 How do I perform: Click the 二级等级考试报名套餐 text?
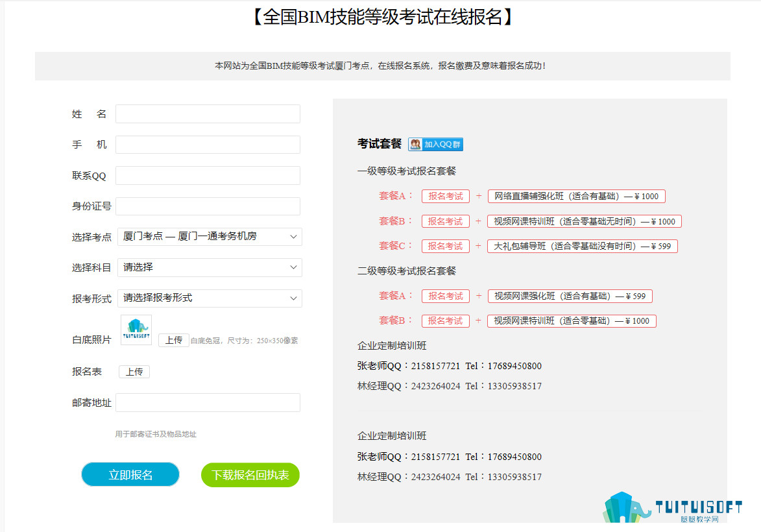tap(407, 271)
